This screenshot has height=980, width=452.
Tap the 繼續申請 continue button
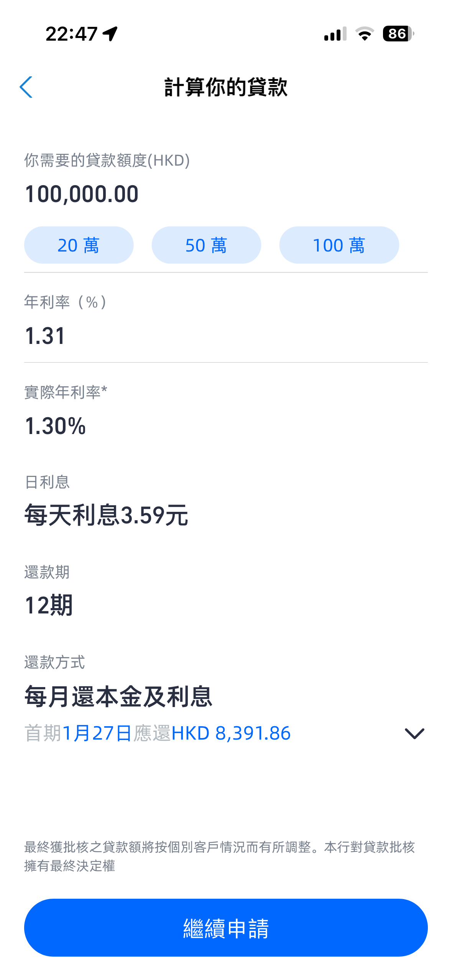226,927
